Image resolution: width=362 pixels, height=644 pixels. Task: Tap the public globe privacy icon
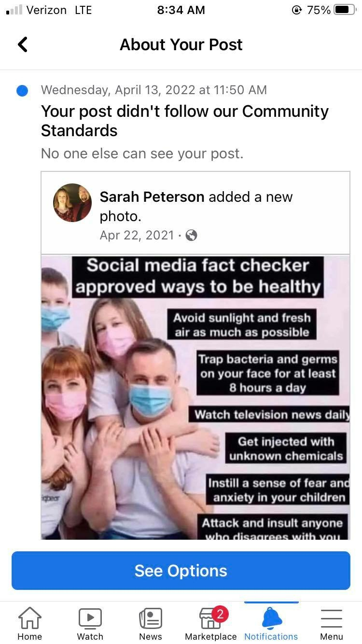192,235
